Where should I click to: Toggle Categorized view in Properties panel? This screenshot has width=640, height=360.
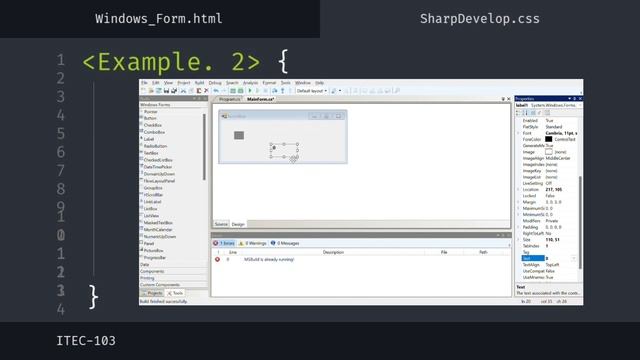pos(519,113)
